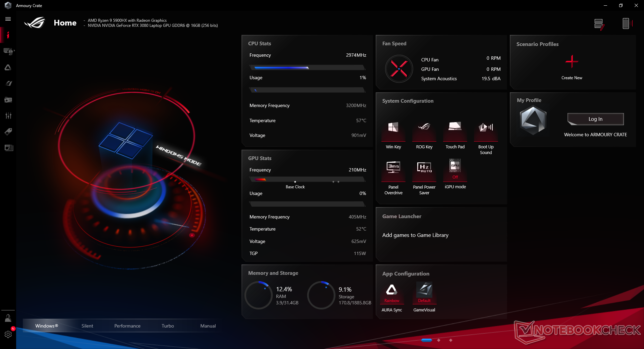This screenshot has width=644, height=349.
Task: Click GPU Voltage 625mV value
Action: coord(359,241)
